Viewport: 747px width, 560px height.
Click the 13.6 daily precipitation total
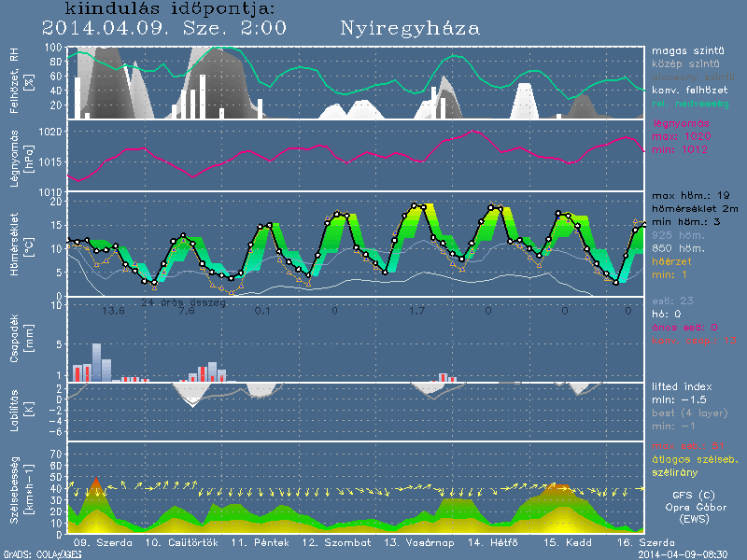coord(114,311)
